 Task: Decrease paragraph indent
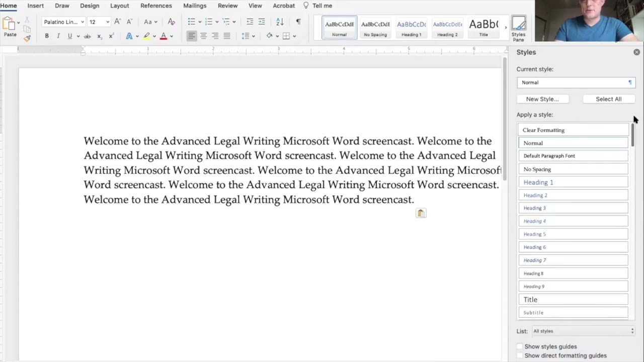coord(250,22)
